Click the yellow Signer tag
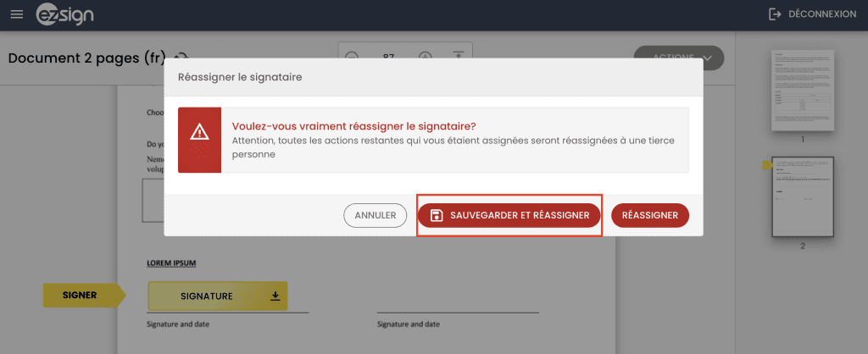 coord(80,296)
